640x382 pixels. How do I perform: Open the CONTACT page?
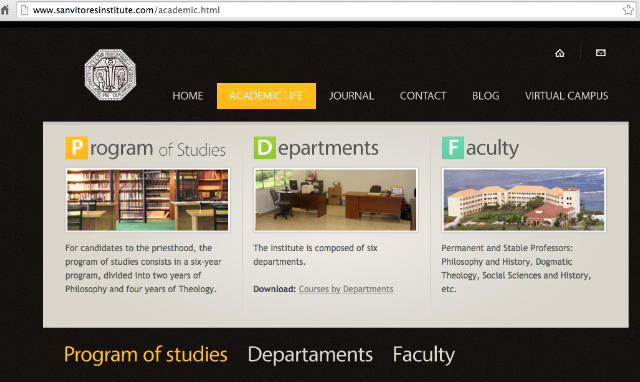pyautogui.click(x=423, y=96)
